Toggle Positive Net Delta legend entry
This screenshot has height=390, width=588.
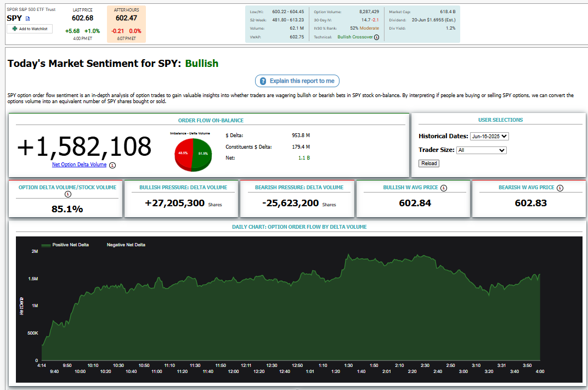coord(65,245)
